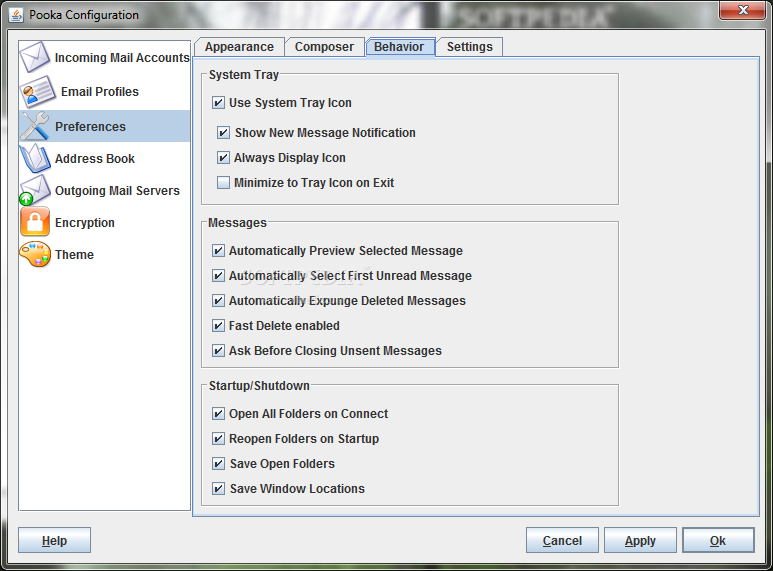This screenshot has height=571, width=773.
Task: Uncheck Use System Tray Icon
Action: 218,103
